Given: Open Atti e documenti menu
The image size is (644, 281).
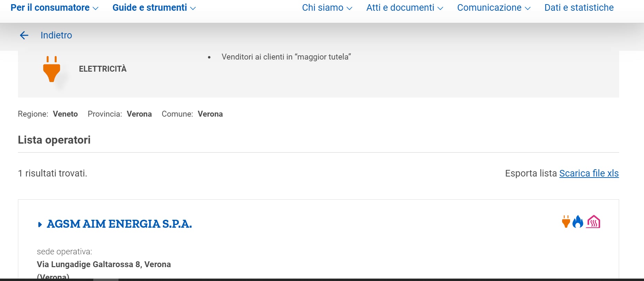Looking at the screenshot, I should click(405, 8).
